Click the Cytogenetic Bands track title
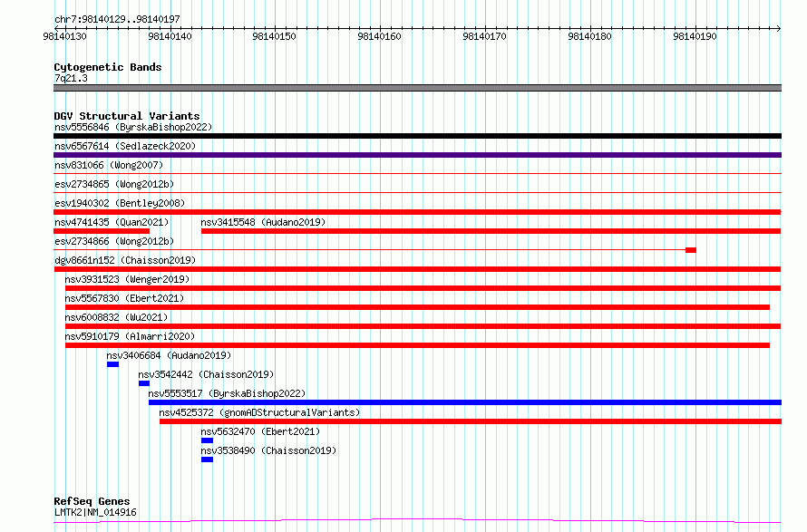This screenshot has height=532, width=807. pos(108,67)
